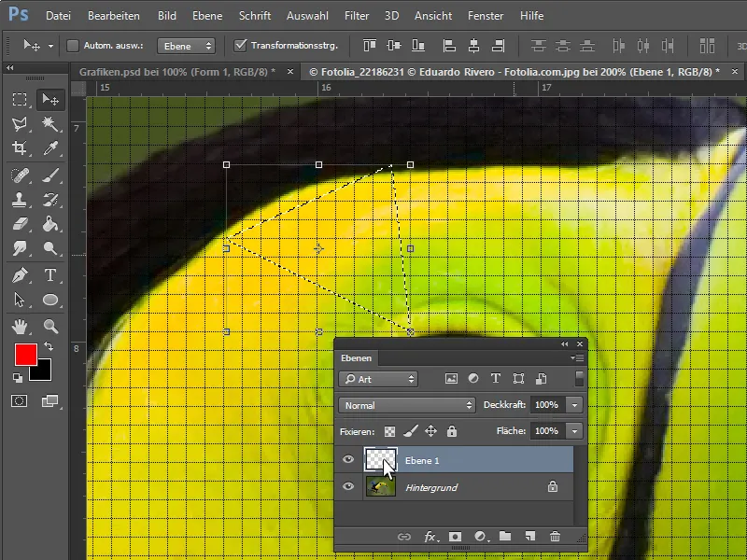Select the Eyedropper tool
This screenshot has height=560, width=747.
coord(51,149)
